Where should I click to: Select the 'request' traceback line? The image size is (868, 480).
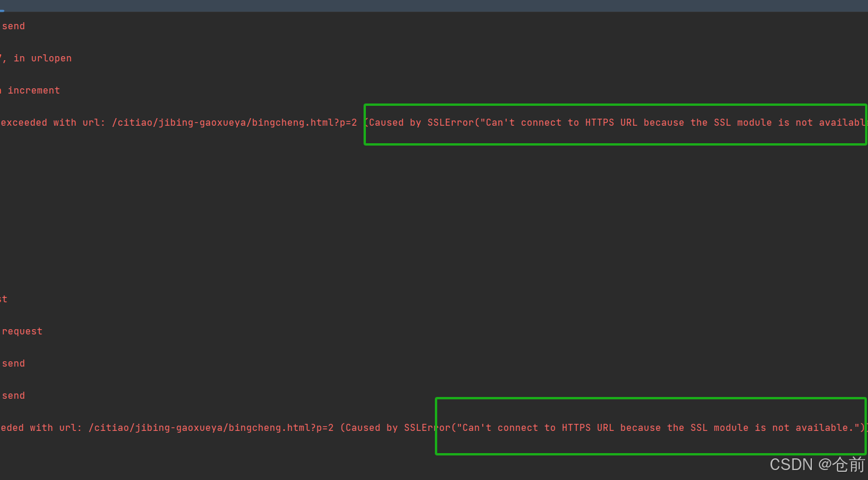tap(22, 331)
